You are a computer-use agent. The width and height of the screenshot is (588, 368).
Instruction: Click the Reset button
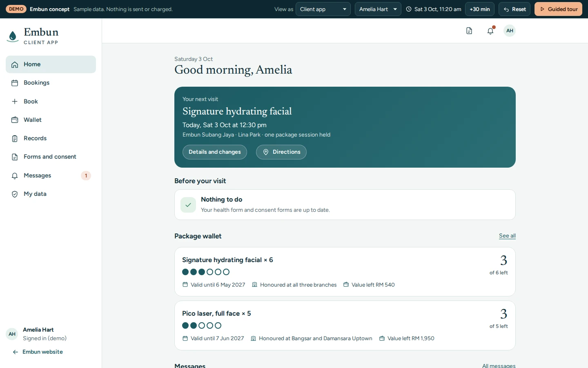click(x=514, y=9)
